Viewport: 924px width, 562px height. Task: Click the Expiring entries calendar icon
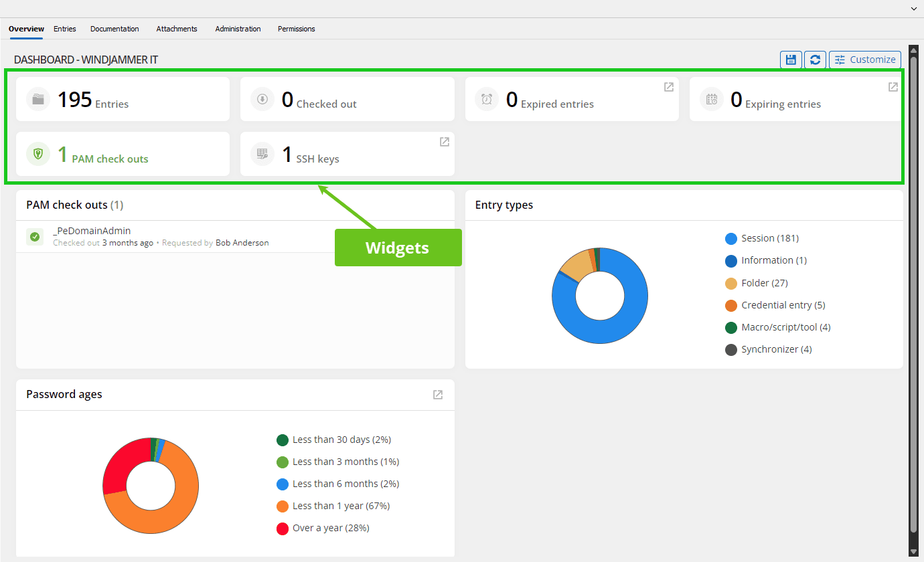711,99
